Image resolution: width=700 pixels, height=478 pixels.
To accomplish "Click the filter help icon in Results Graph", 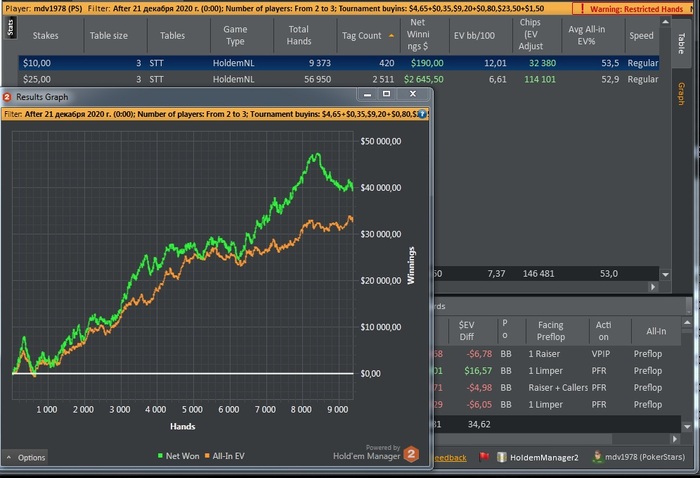I will tap(422, 114).
